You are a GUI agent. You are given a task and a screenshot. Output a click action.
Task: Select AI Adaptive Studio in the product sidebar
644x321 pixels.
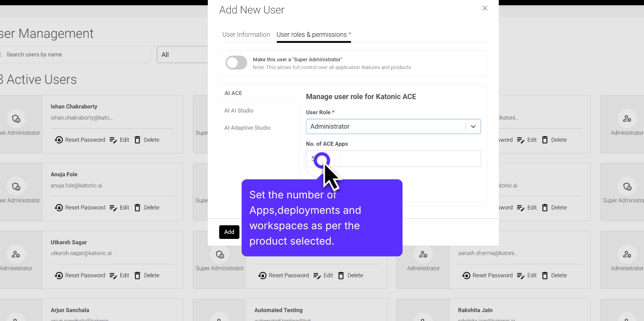[x=247, y=128]
